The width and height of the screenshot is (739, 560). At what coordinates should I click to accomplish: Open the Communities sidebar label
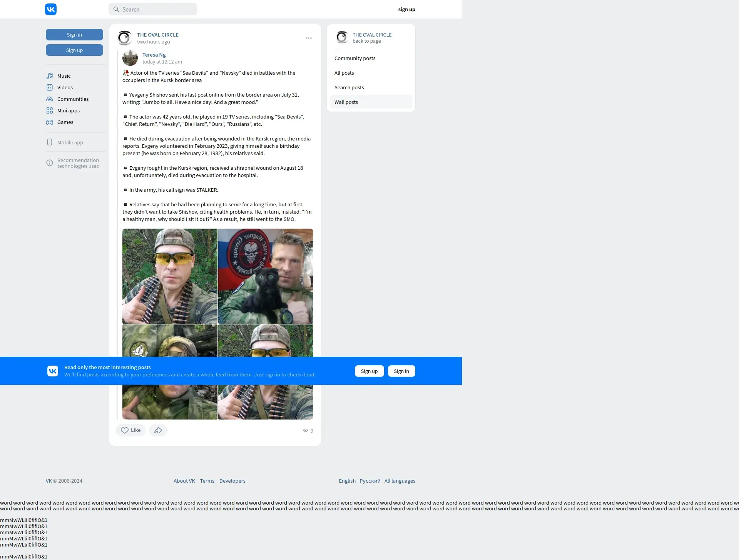[x=73, y=99]
